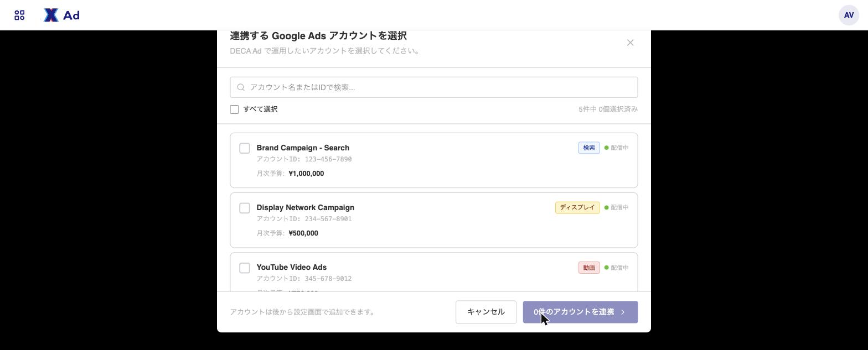Viewport: 868px width, 350px height.
Task: Click the ¥1,000,000 monthly budget
Action: coord(306,174)
